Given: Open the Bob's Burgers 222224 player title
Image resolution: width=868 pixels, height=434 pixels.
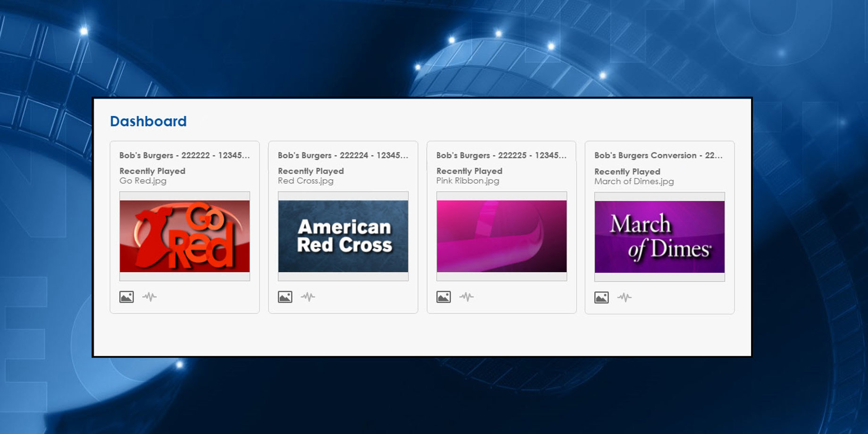Looking at the screenshot, I should pyautogui.click(x=343, y=155).
